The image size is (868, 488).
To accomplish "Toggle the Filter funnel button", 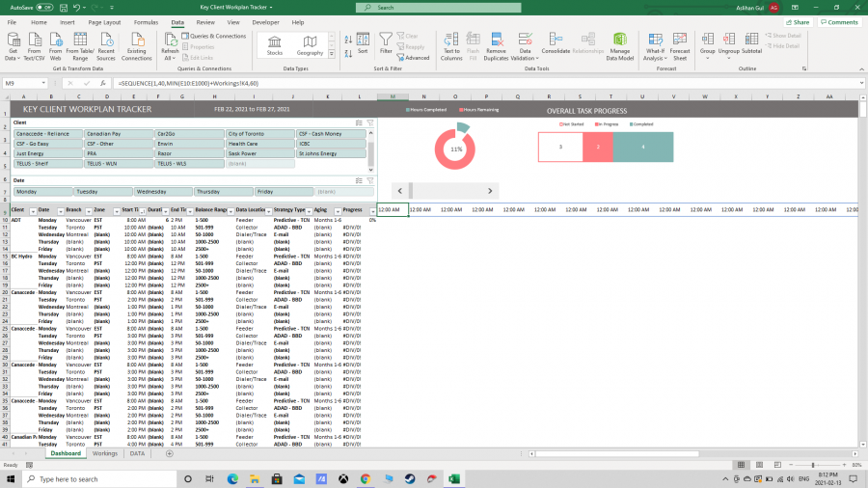I will coord(386,43).
